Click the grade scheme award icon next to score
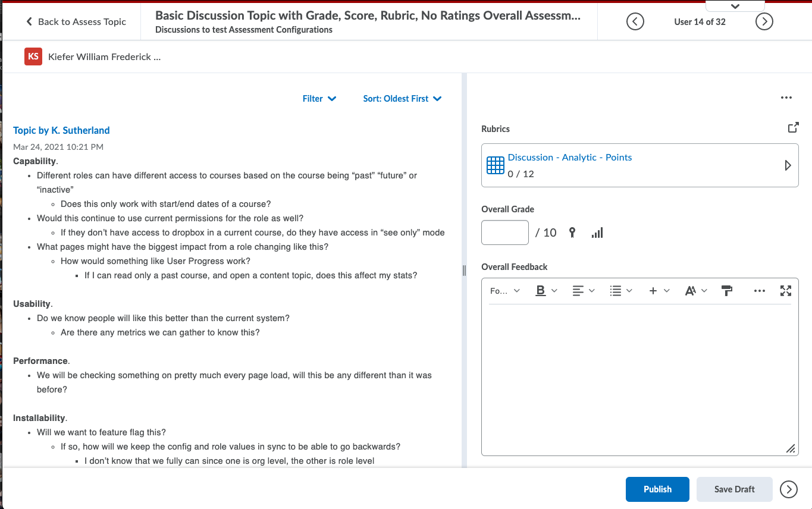 coord(572,232)
